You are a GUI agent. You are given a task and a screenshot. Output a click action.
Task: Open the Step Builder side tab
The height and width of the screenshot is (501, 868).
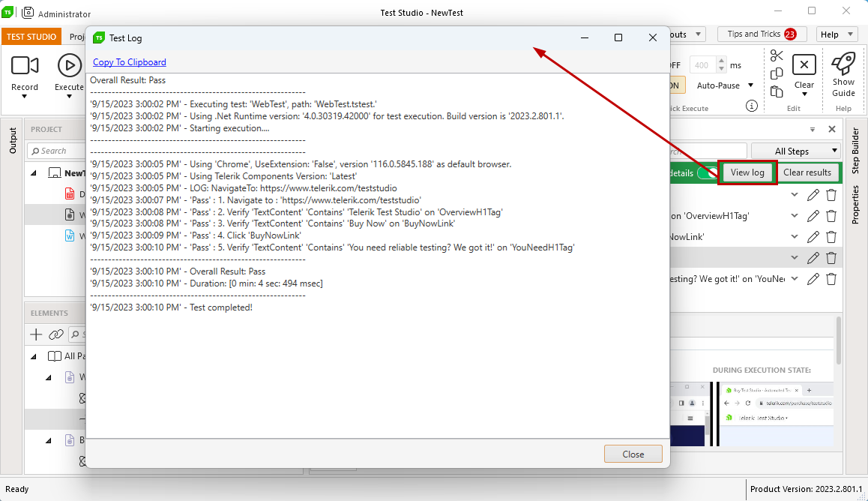click(855, 151)
